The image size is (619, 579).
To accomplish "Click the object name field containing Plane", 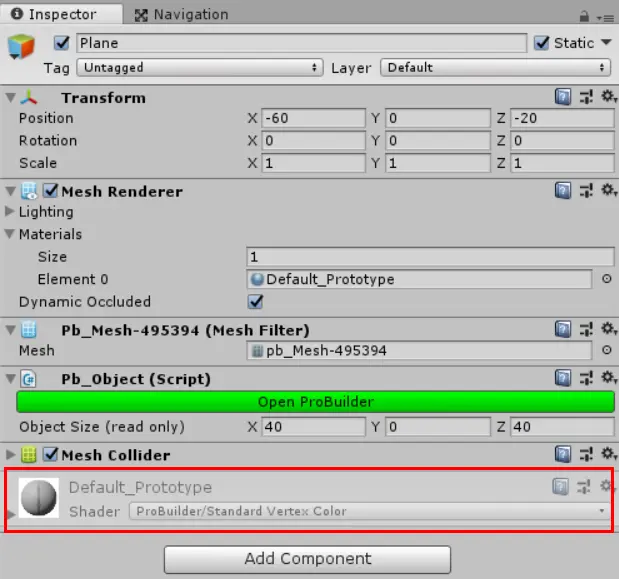I will coord(302,43).
